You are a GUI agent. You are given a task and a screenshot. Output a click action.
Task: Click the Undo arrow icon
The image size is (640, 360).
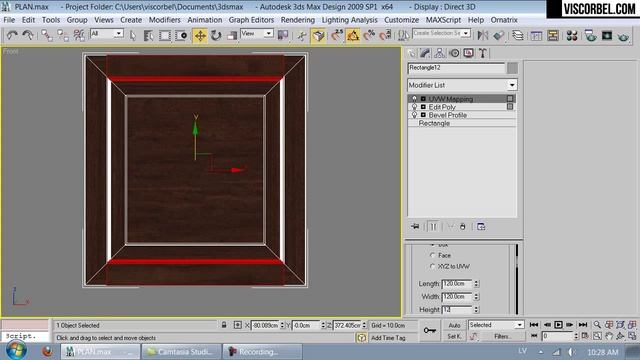pyautogui.click(x=12, y=36)
